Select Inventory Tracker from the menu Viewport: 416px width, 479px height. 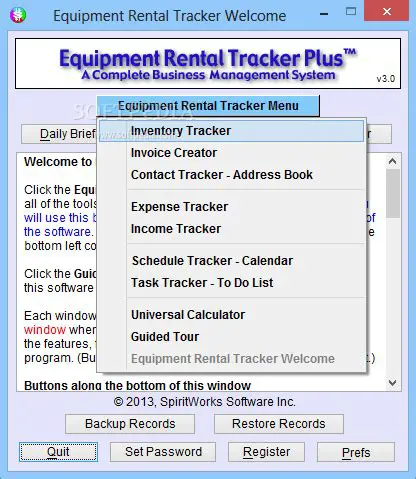pyautogui.click(x=231, y=131)
